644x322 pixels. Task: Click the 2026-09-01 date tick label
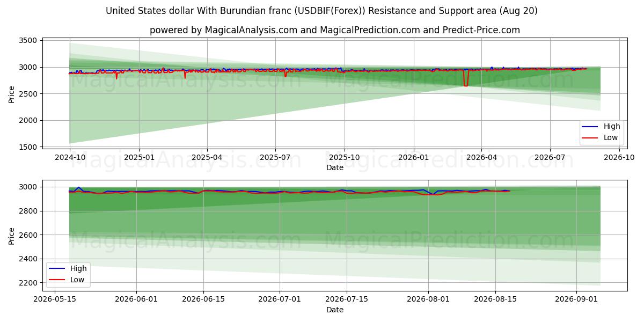576,299
